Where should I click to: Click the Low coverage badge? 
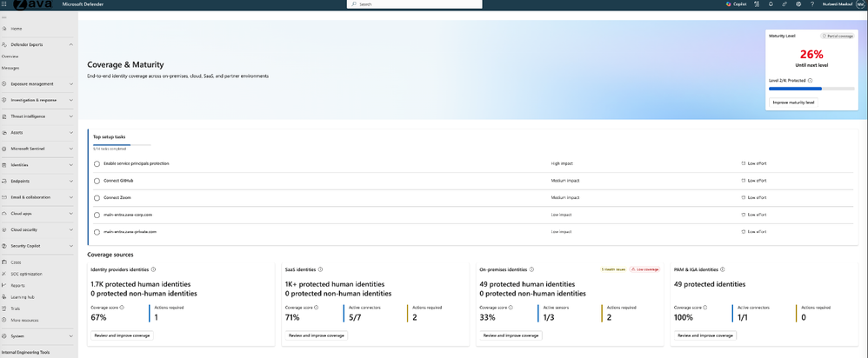(644, 269)
